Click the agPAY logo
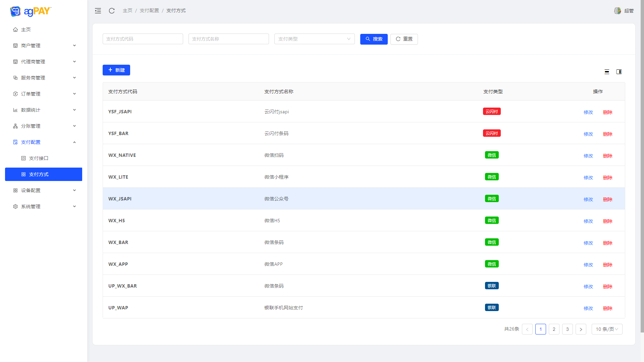The width and height of the screenshot is (644, 362). click(x=31, y=11)
